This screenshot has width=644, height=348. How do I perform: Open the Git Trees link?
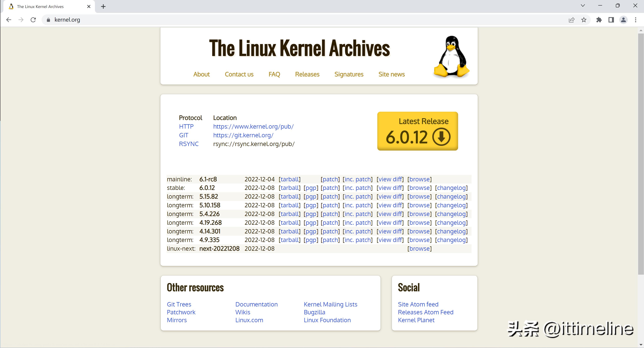[x=179, y=304]
